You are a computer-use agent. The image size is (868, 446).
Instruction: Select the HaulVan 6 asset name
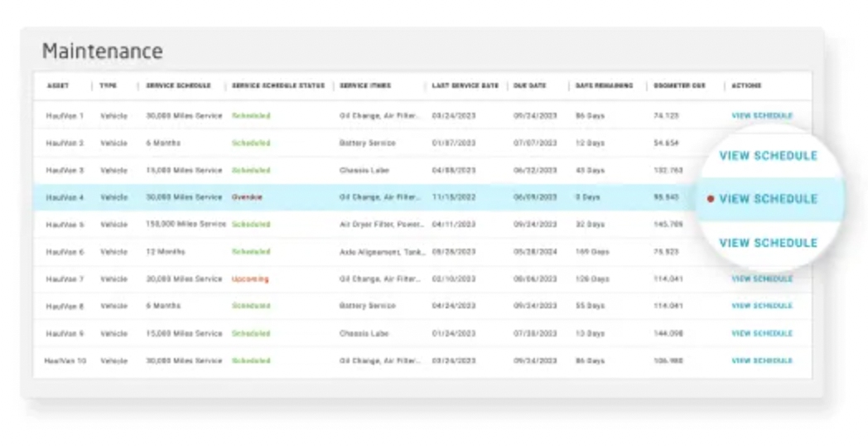pyautogui.click(x=65, y=252)
